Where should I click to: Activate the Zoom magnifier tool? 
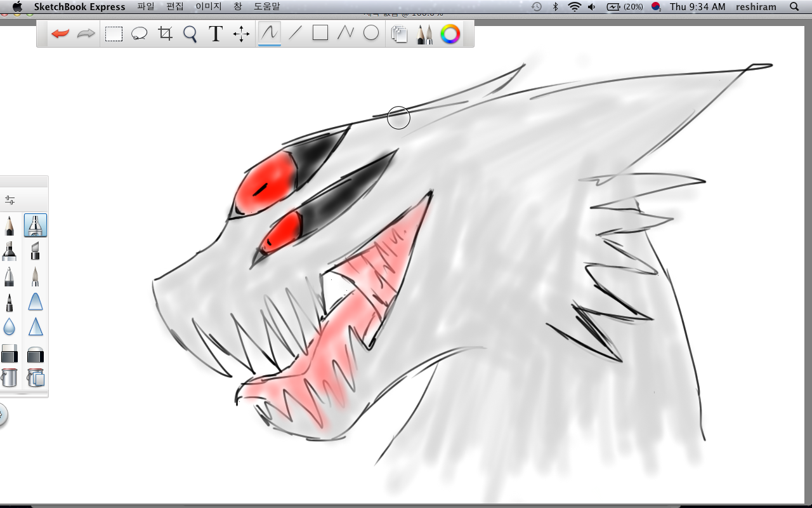[190, 34]
